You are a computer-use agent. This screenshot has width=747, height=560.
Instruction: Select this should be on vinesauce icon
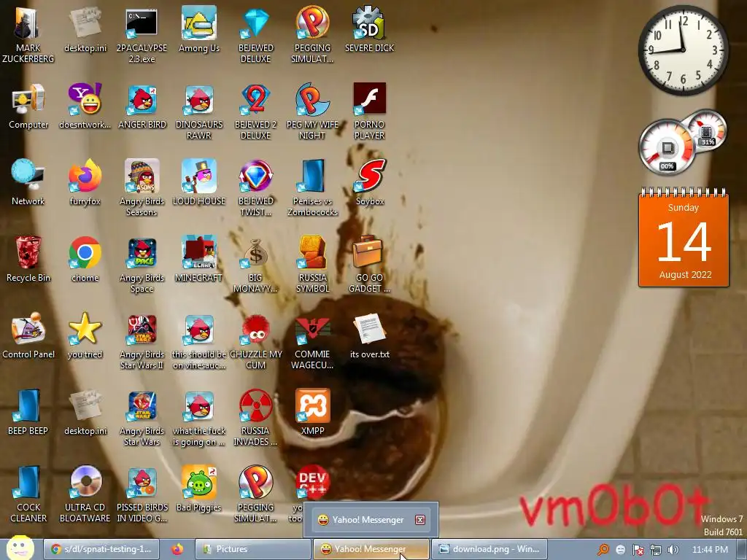[199, 341]
